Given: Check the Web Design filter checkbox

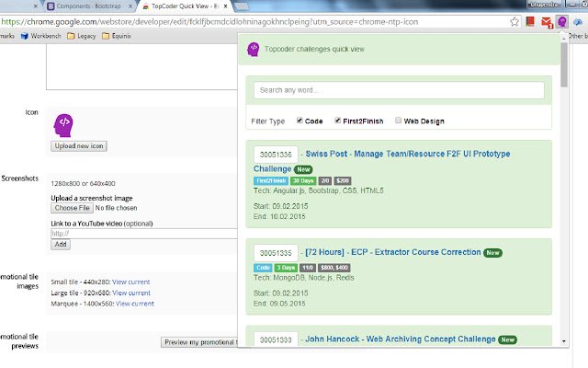Looking at the screenshot, I should click(x=398, y=121).
